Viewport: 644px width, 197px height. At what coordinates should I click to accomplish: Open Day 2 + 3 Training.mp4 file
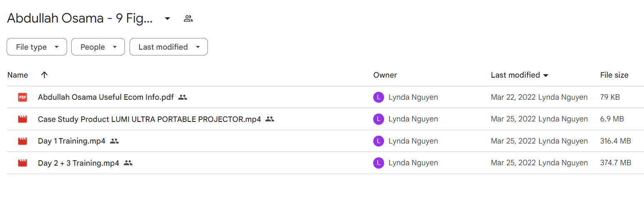tap(79, 163)
